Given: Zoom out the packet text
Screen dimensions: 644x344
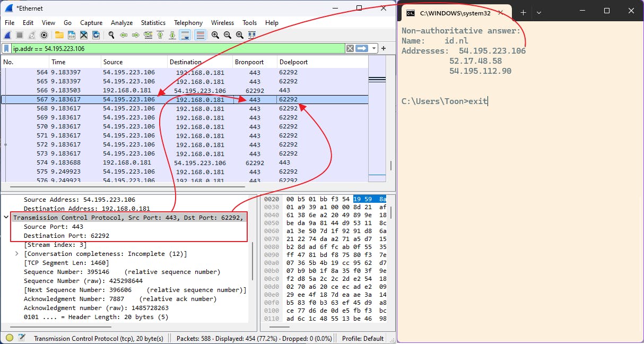Looking at the screenshot, I should click(x=228, y=35).
